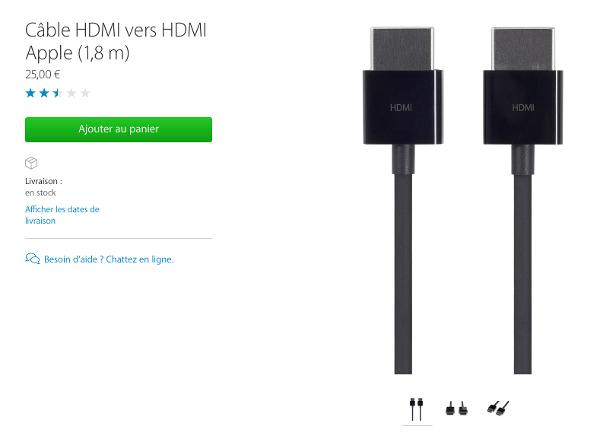Open the Besoin d'aide chat link

109,259
